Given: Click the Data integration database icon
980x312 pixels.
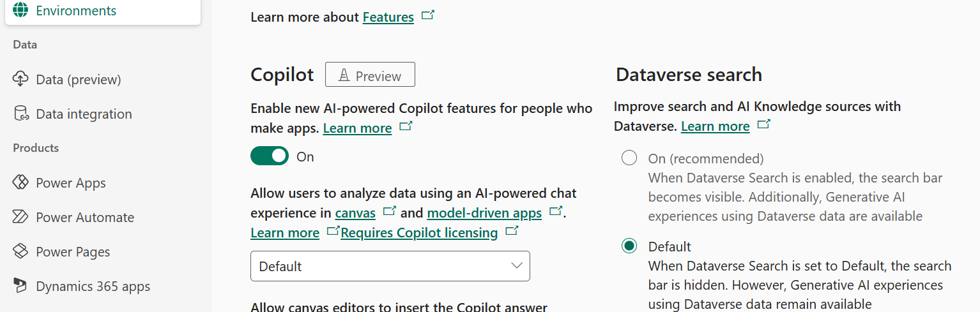Looking at the screenshot, I should (x=20, y=114).
